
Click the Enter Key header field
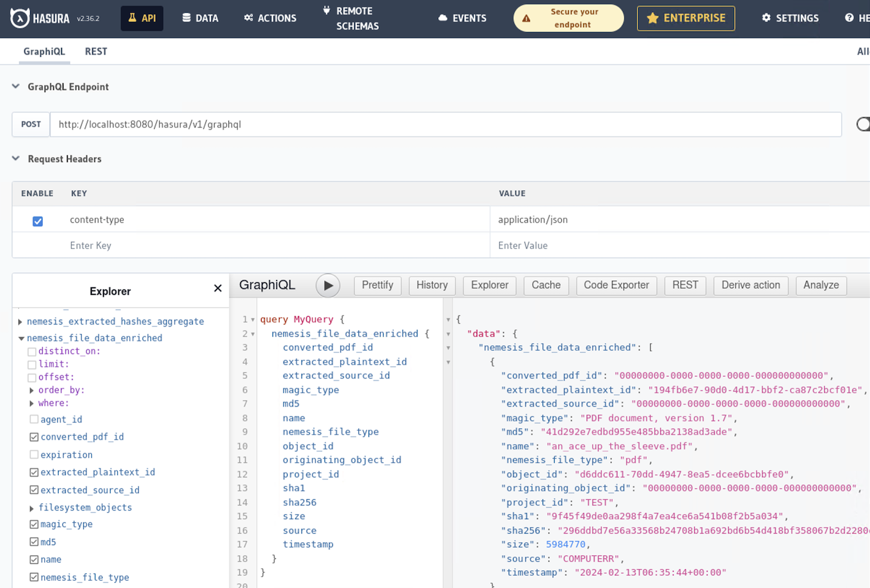(275, 245)
